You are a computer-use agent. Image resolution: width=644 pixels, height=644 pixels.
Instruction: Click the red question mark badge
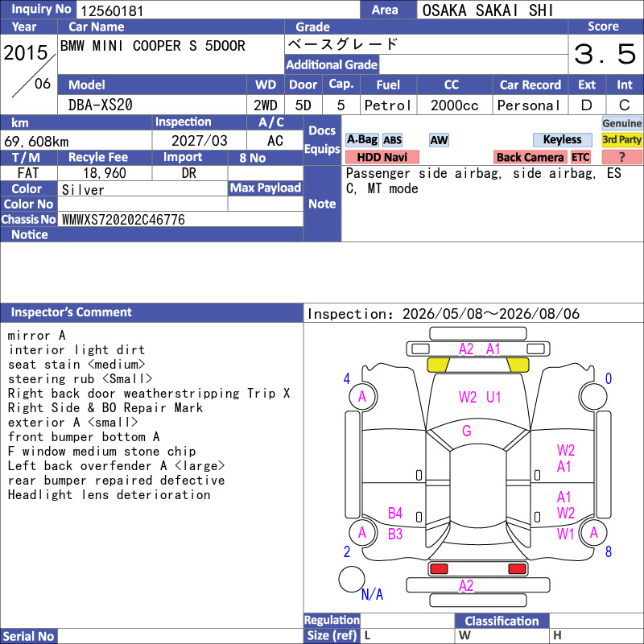click(x=621, y=157)
